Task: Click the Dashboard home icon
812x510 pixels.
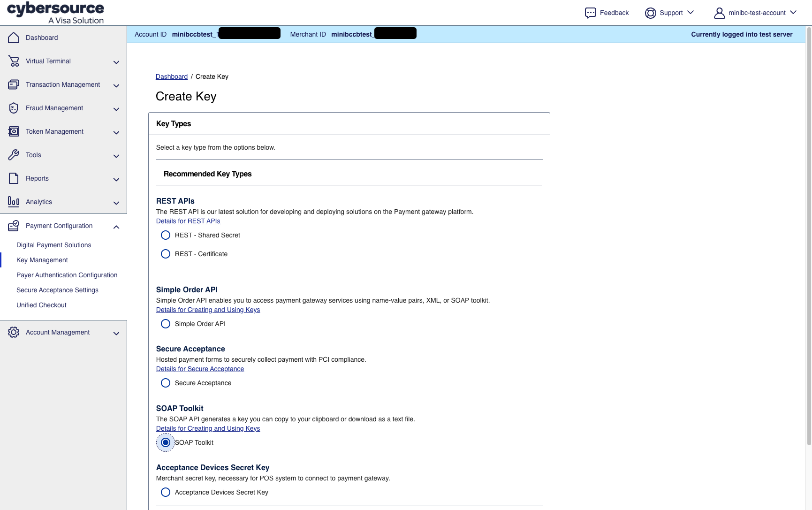Action: click(14, 38)
